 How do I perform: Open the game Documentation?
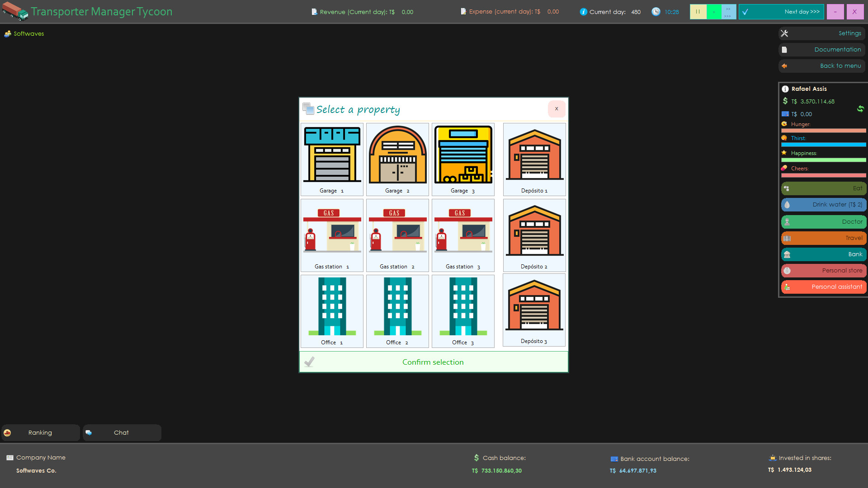(x=821, y=49)
